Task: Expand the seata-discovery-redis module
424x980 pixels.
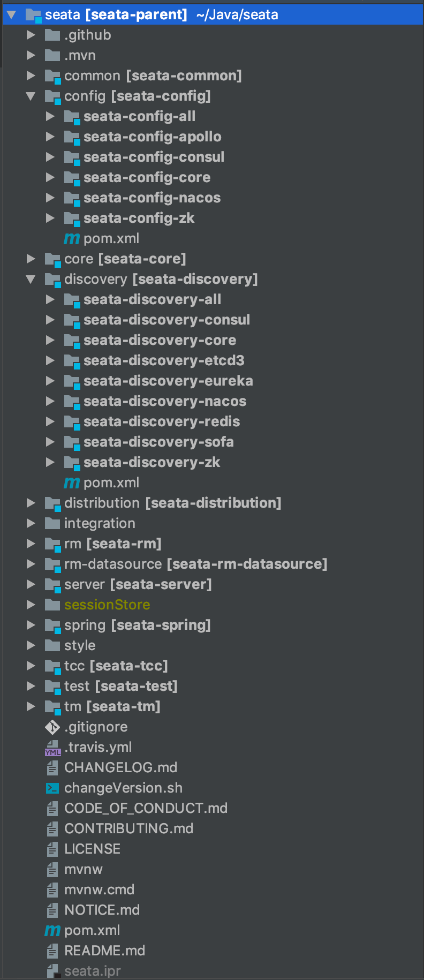Action: pyautogui.click(x=50, y=422)
